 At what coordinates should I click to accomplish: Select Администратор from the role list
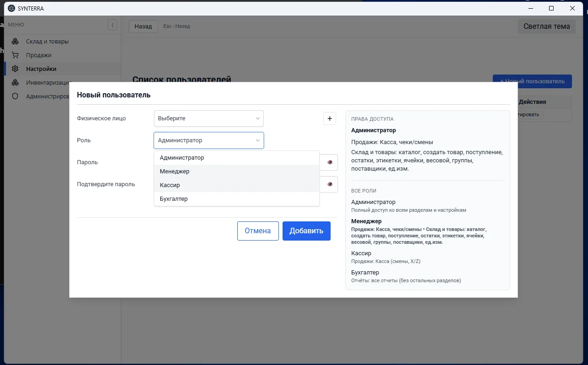tap(237, 158)
